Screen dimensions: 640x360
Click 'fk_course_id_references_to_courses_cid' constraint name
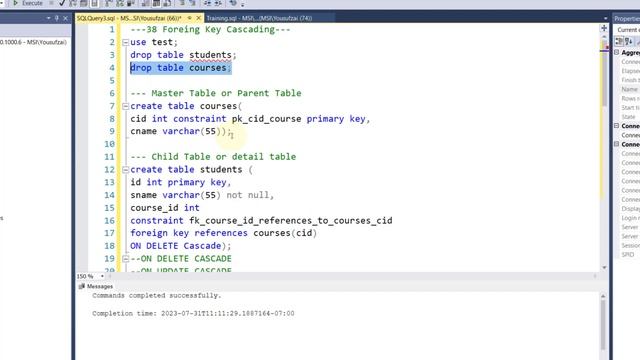(291, 221)
